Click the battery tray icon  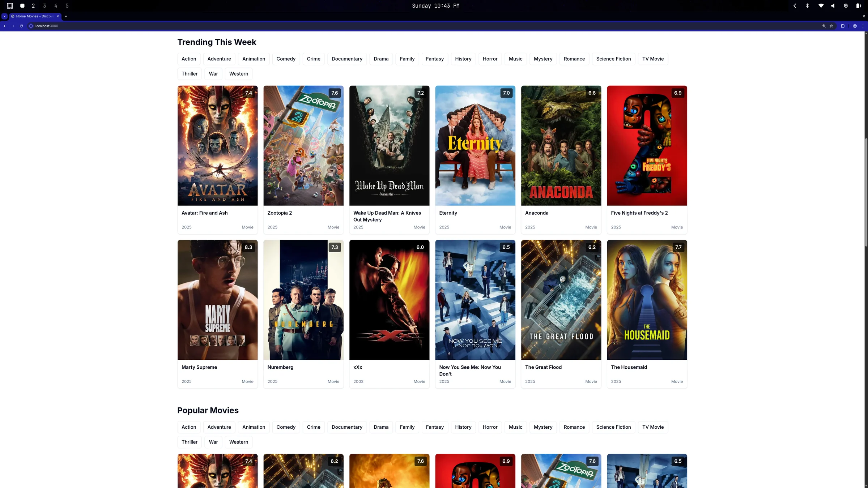pyautogui.click(x=858, y=6)
